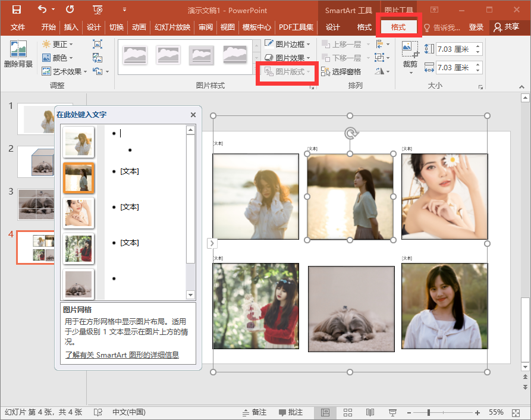Click zoom out minus button
Screen dimensions: 531x420
pos(409,412)
